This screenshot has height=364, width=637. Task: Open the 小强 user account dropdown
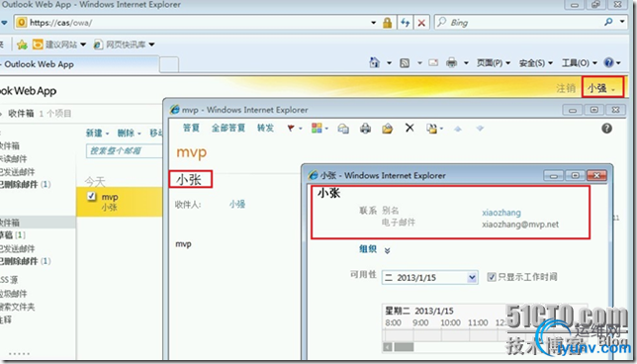tap(601, 88)
